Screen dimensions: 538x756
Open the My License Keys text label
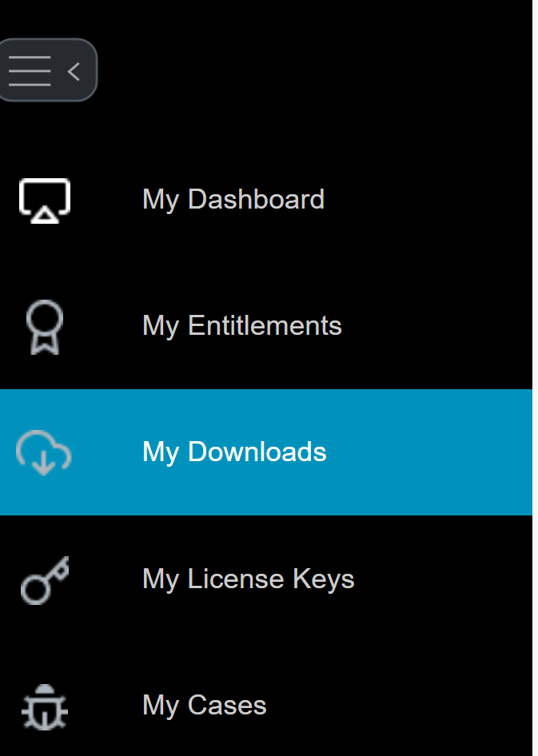(248, 579)
